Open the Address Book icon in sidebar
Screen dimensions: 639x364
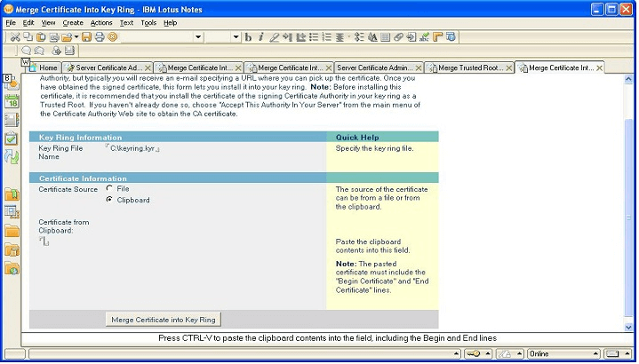pyautogui.click(x=12, y=120)
